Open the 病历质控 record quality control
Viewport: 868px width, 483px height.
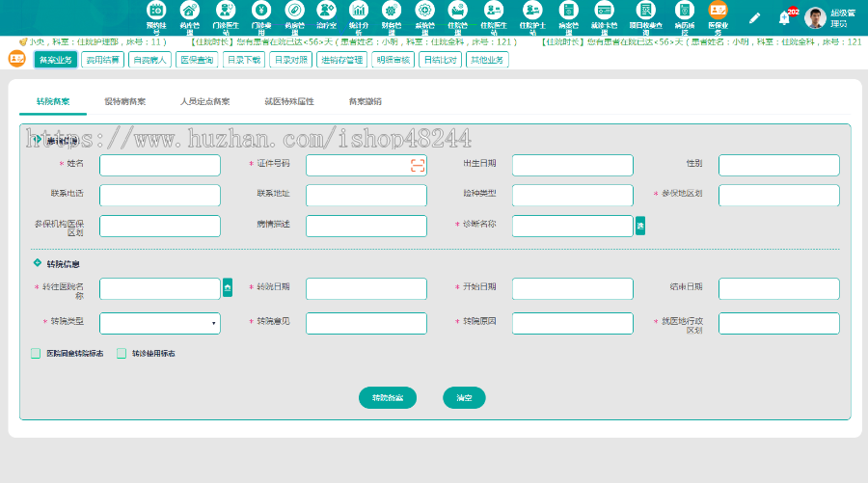[685, 17]
